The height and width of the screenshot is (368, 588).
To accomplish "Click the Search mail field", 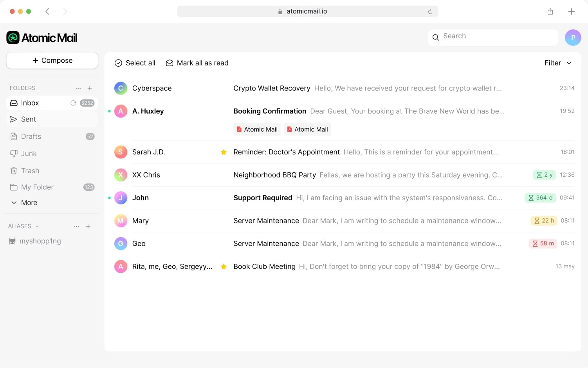I will click(x=493, y=38).
